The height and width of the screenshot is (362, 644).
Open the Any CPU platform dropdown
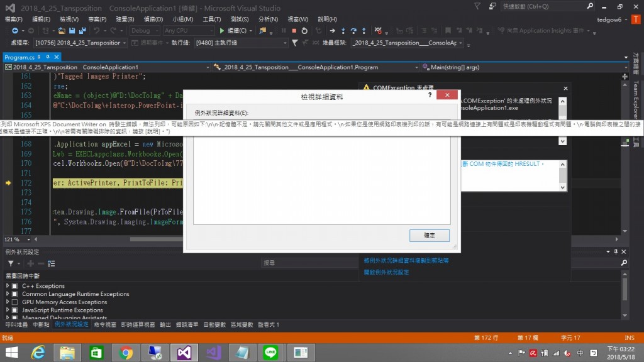[189, 31]
